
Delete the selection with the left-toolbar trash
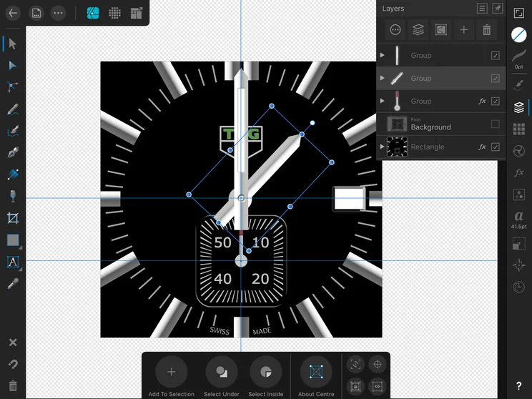13,385
